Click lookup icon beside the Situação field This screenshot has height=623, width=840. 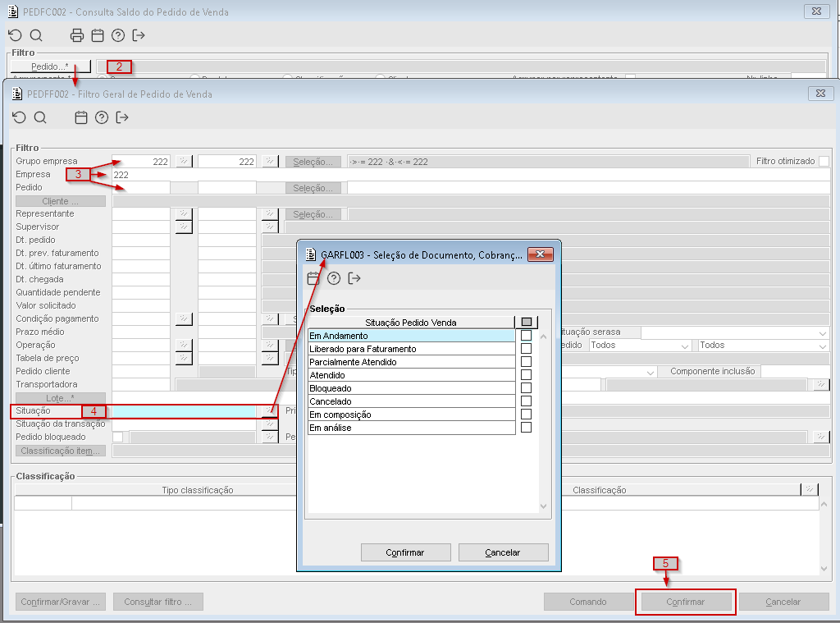click(270, 410)
